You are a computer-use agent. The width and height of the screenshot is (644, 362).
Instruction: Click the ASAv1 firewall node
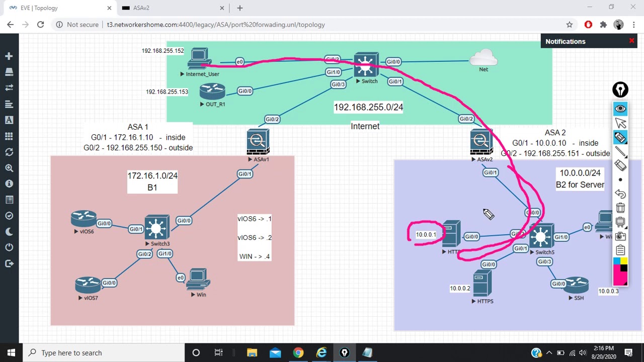pos(258,142)
